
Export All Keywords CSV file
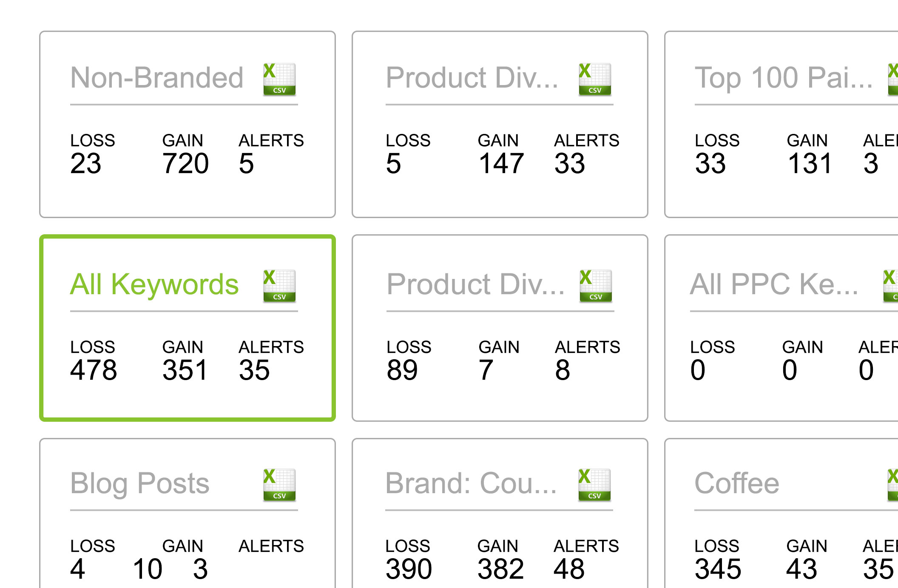[279, 286]
